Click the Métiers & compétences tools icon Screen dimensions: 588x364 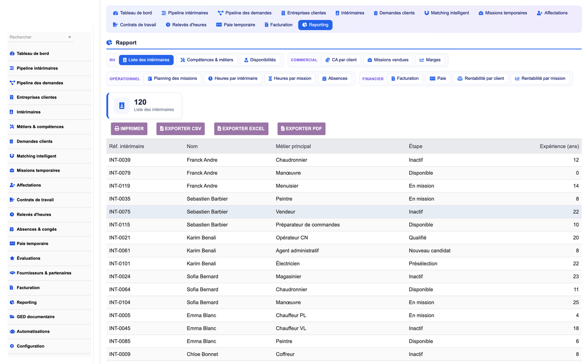tap(12, 127)
